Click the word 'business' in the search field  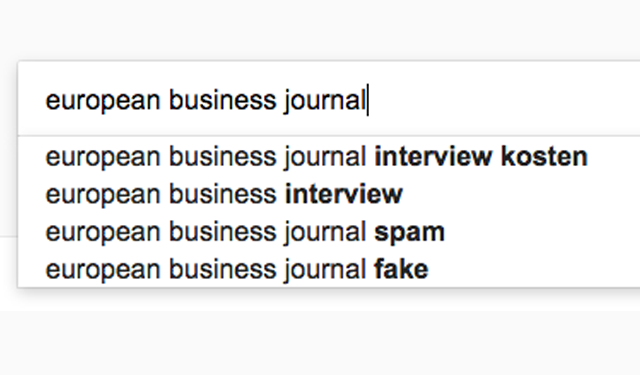(x=222, y=100)
